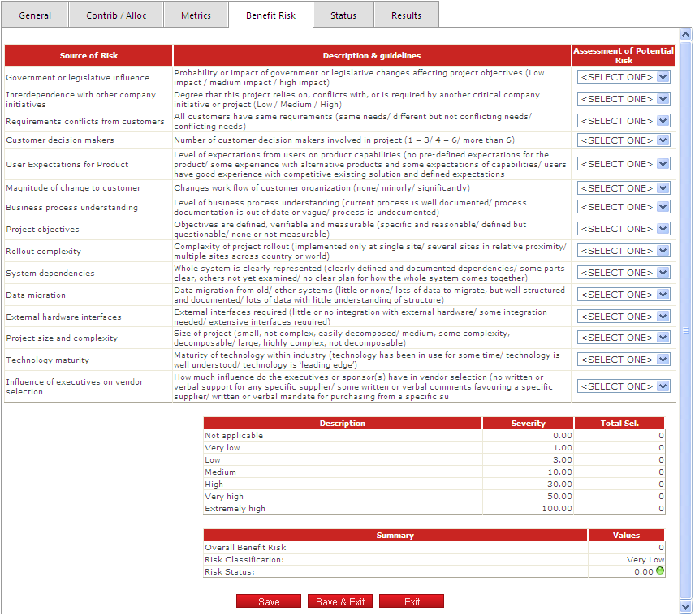Image resolution: width=695 pixels, height=616 pixels.
Task: Expand Technology maturity assessment dropdown
Action: pyautogui.click(x=623, y=360)
